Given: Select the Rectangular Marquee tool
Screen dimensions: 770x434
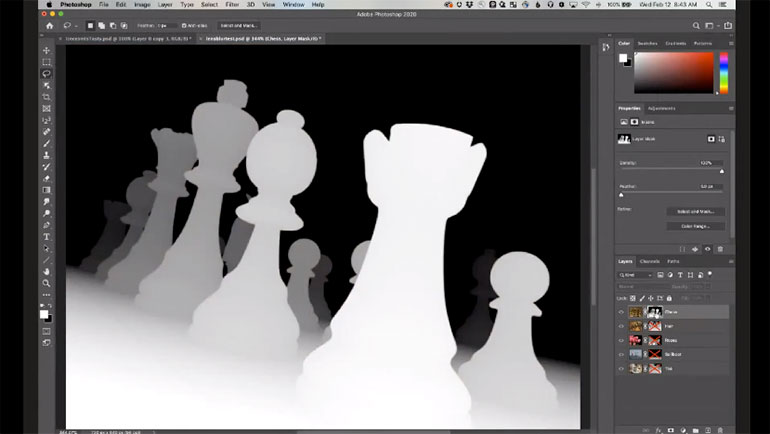Looking at the screenshot, I should tap(46, 62).
